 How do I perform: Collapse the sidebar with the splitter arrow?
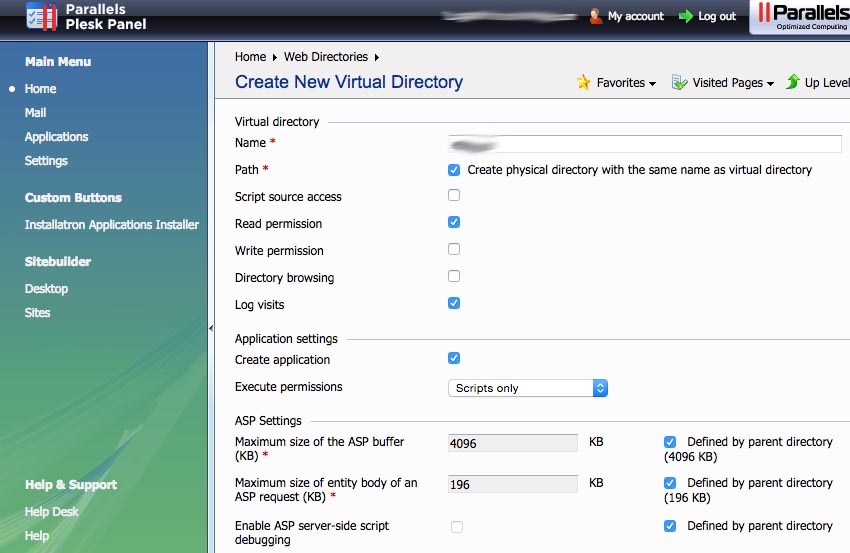[x=211, y=328]
